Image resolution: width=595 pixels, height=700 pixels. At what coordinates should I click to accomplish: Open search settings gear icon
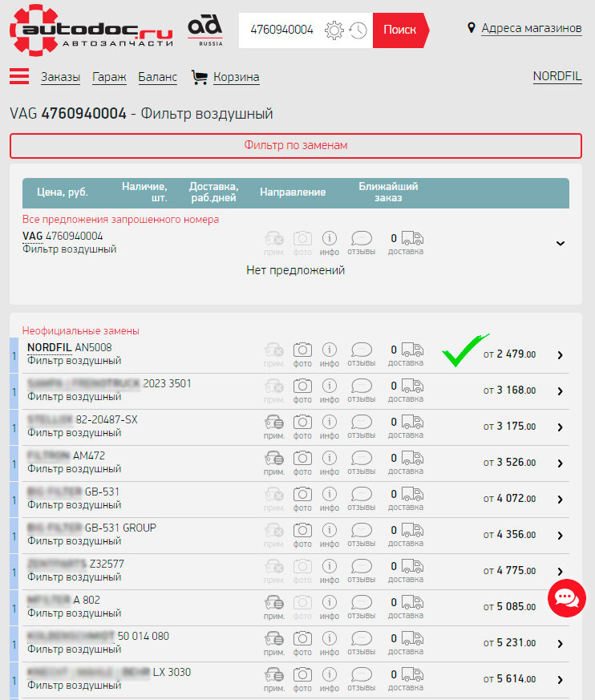tap(334, 30)
